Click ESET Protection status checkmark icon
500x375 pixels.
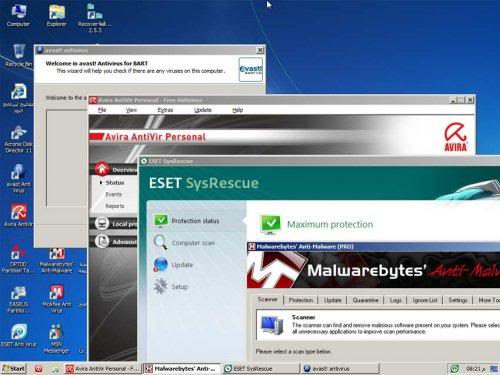click(x=161, y=220)
